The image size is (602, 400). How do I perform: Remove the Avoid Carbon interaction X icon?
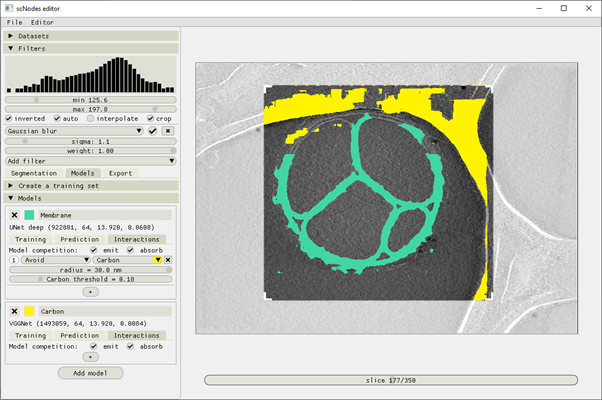pyautogui.click(x=168, y=260)
